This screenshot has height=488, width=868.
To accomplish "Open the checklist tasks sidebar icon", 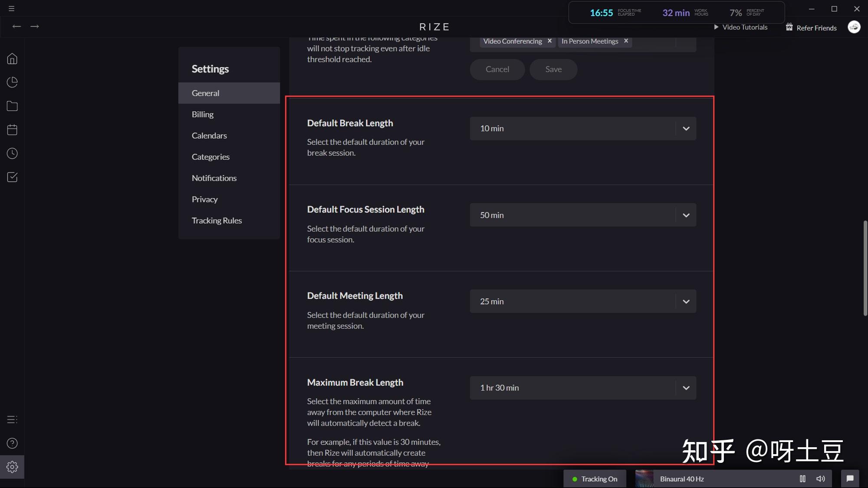I will [12, 177].
